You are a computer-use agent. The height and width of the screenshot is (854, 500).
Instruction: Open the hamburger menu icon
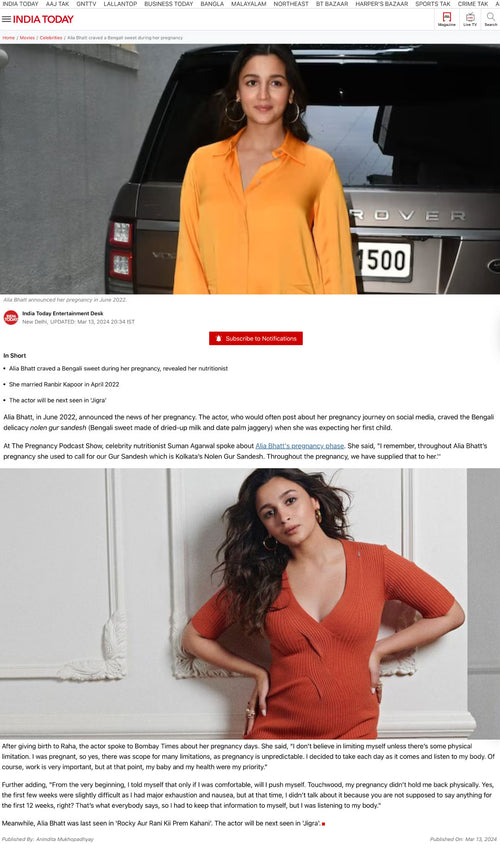tap(6, 19)
